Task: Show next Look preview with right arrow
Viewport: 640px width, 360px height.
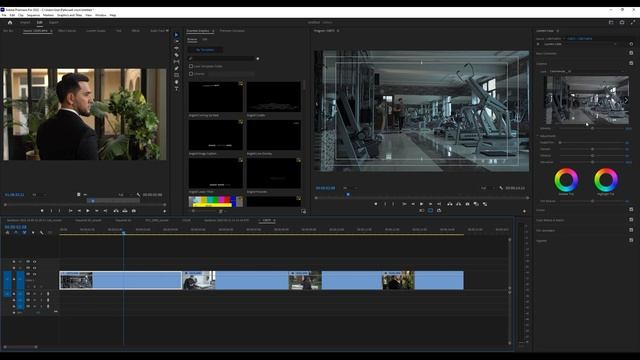Action: 626,100
